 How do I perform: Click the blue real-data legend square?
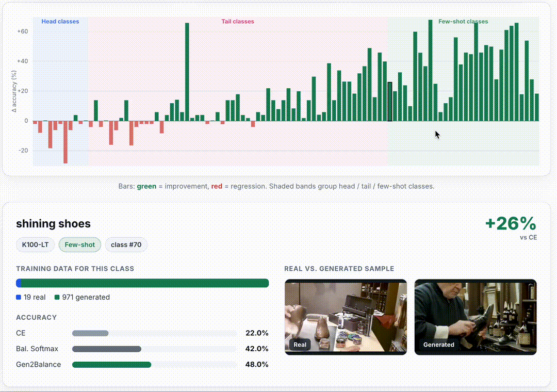tap(19, 297)
